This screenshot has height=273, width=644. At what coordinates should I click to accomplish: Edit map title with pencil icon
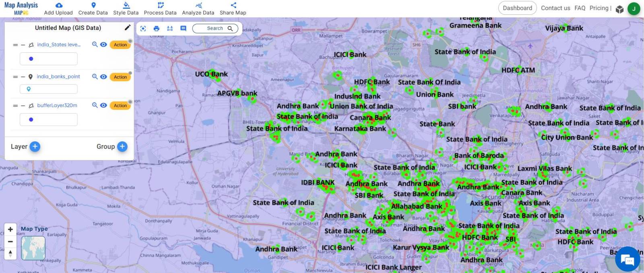[x=128, y=27]
